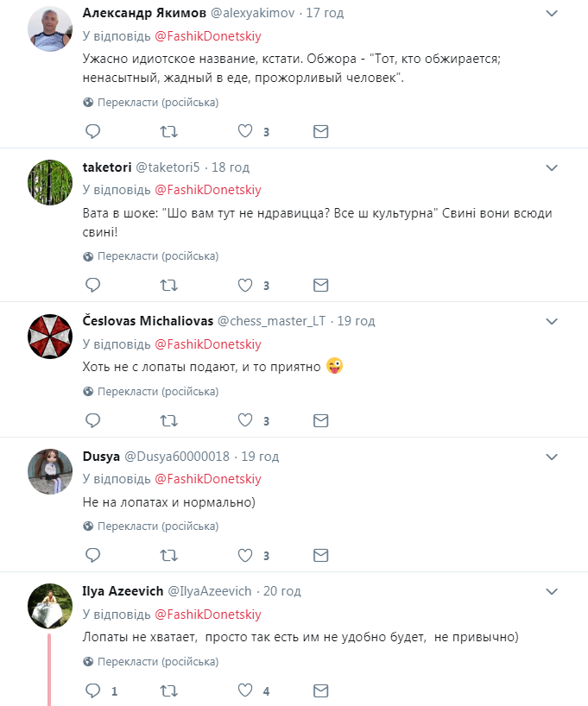This screenshot has width=588, height=706.
Task: Open @chess_master_LT handle
Action: pos(269,320)
